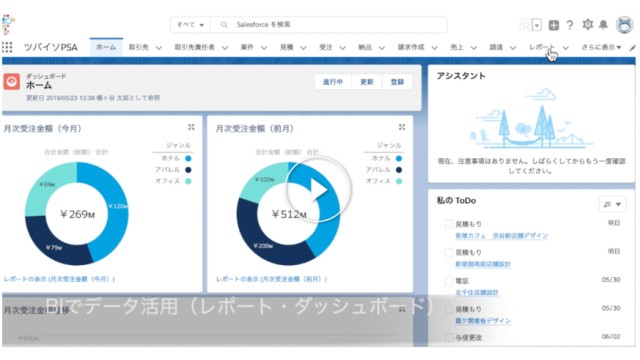Screen dimensions: 640x360
Task: Check the 見積もり task for 新宿御苑前店舗設計
Action: 449,252
